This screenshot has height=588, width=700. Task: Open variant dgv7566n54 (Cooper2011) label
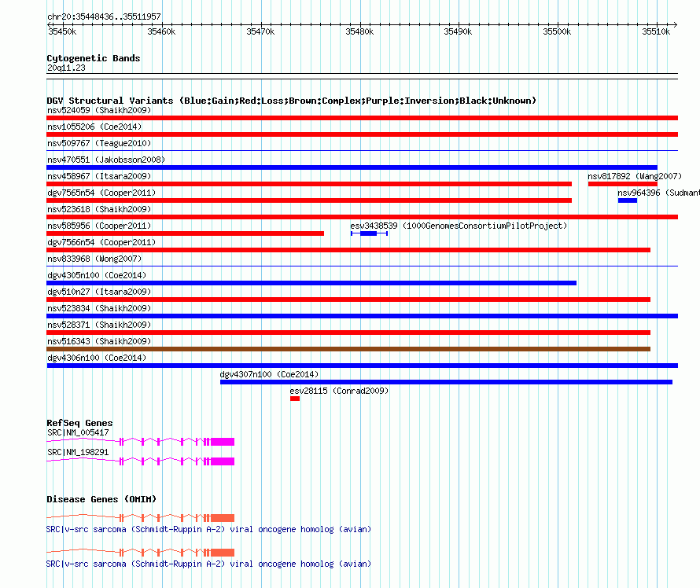[101, 242]
